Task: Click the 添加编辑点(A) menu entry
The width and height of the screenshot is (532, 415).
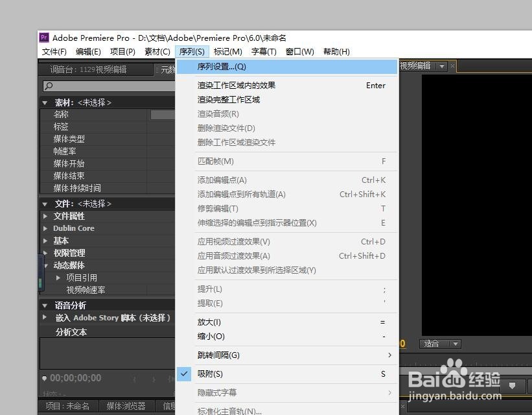Action: (x=287, y=180)
